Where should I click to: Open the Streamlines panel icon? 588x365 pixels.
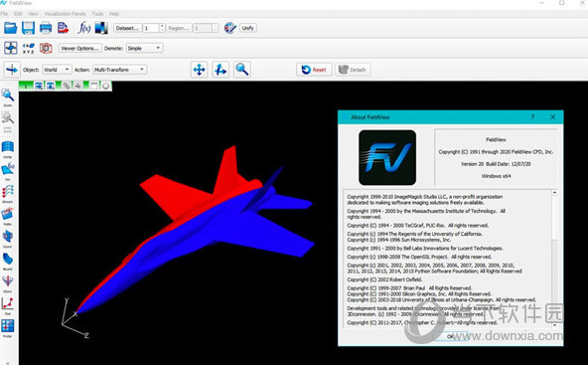8,193
